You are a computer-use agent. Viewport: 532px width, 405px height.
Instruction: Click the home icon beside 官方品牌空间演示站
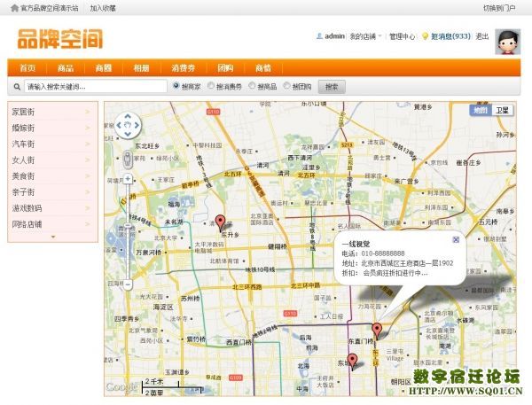point(14,8)
